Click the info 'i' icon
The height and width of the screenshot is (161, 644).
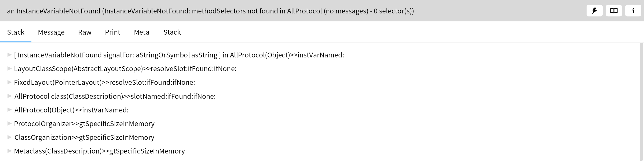(x=633, y=11)
